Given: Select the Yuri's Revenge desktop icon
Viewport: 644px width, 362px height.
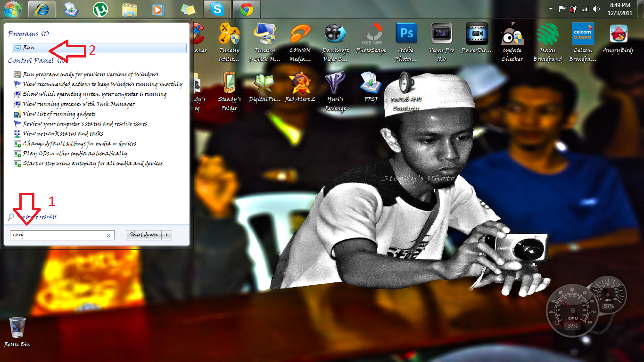Looking at the screenshot, I should [x=335, y=91].
